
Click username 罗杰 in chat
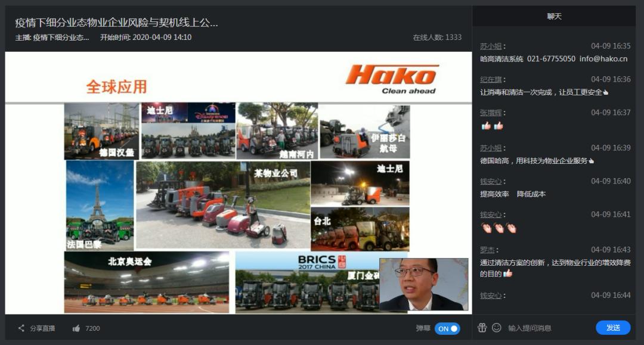point(488,250)
